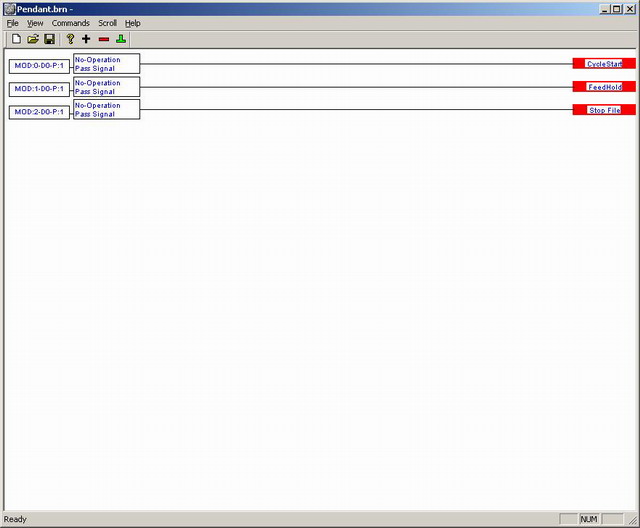This screenshot has width=640, height=528.
Task: Click the Pendant.brn title bar icon
Action: point(9,9)
